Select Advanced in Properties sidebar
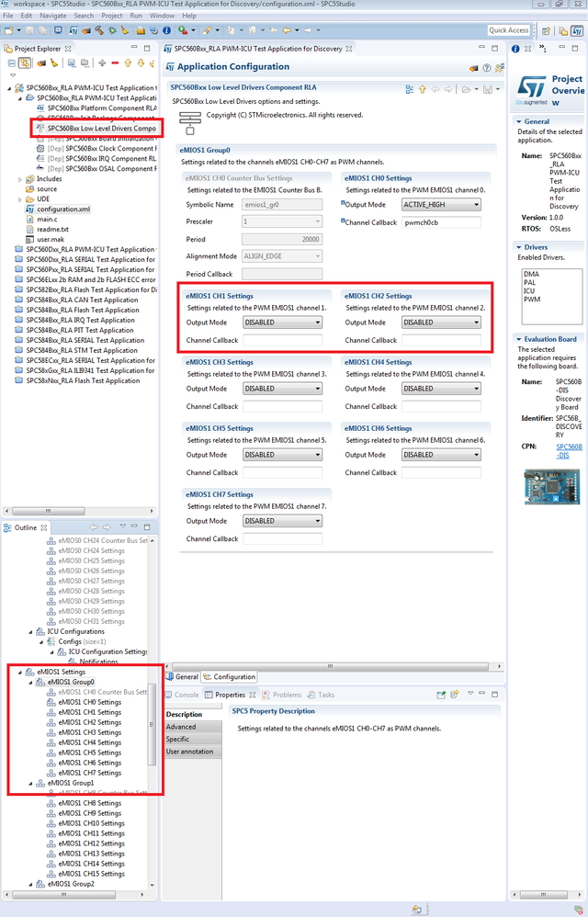The height and width of the screenshot is (917, 588). [193, 727]
